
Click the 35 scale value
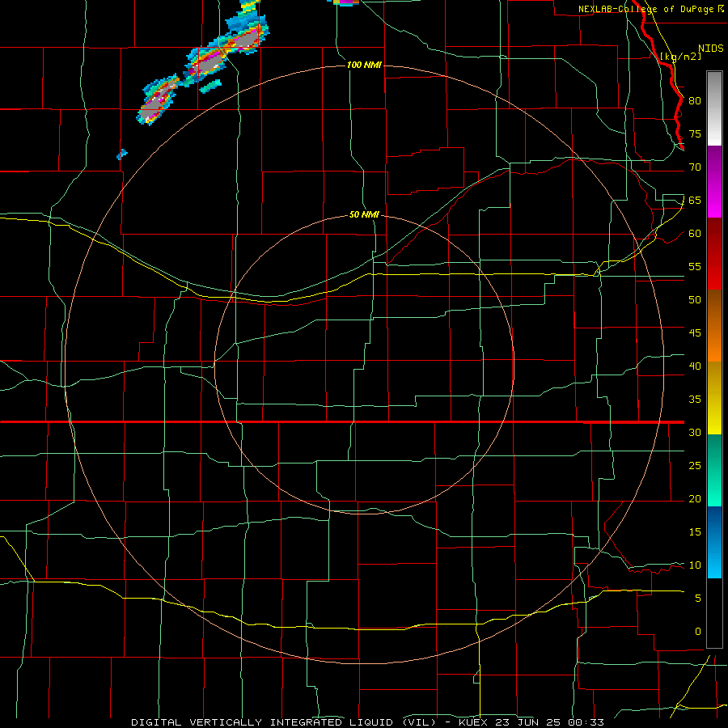[695, 400]
